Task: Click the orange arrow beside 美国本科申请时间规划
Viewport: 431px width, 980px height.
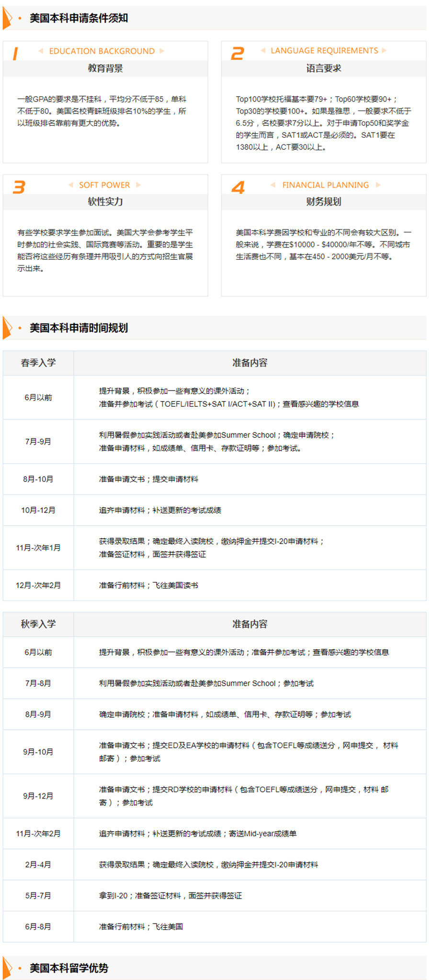Action: click(x=7, y=328)
